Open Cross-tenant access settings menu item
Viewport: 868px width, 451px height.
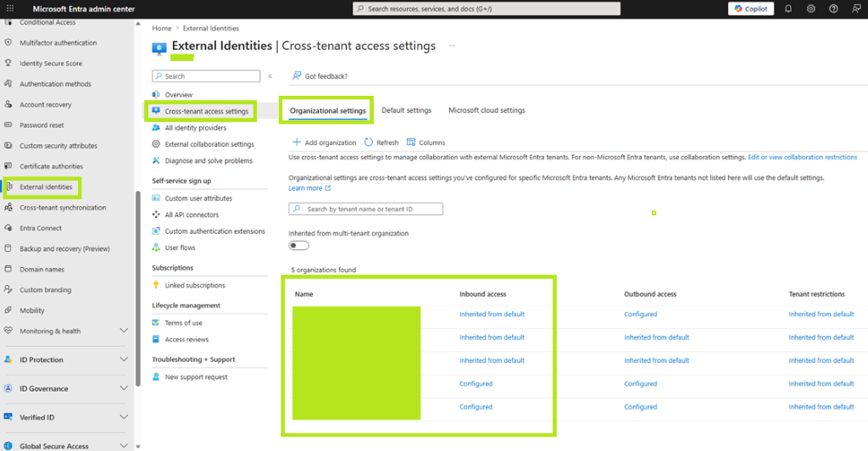206,111
